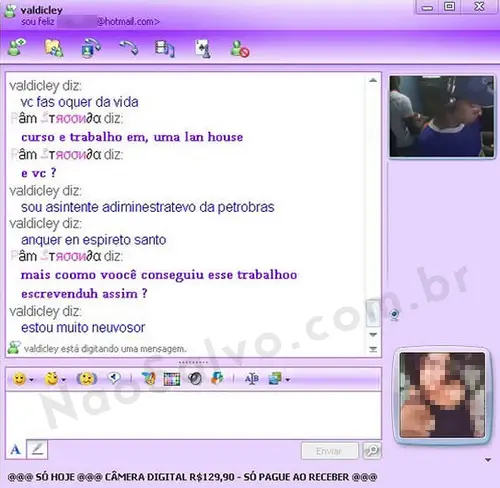Click message 'curso e trabalho em, uma lan house'
This screenshot has height=488, width=500.
coord(132,137)
